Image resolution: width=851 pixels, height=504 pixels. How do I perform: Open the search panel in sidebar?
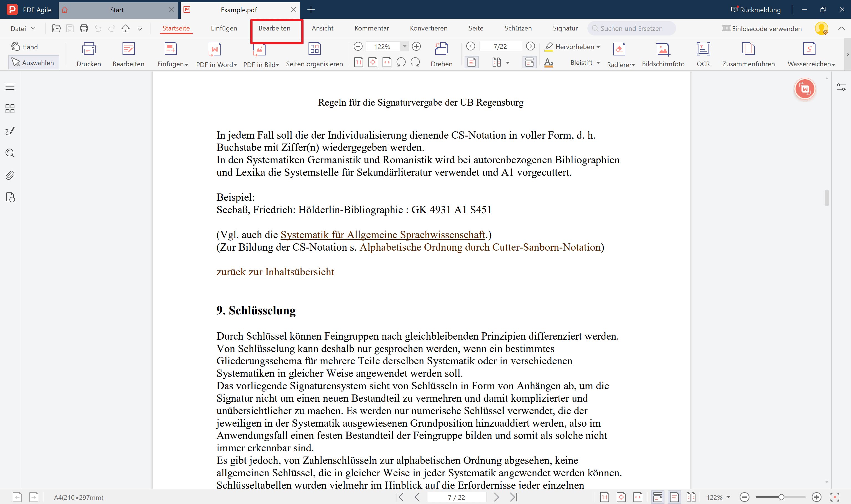click(10, 153)
